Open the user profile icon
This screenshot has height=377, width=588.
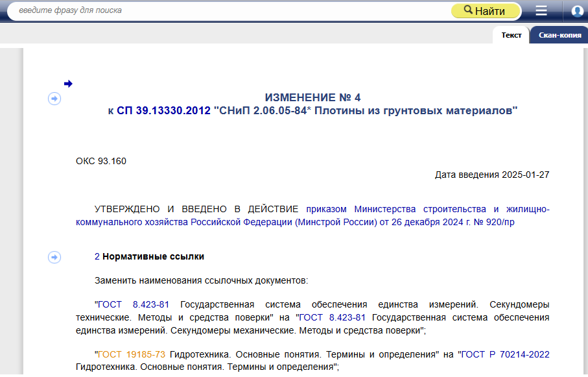[577, 11]
